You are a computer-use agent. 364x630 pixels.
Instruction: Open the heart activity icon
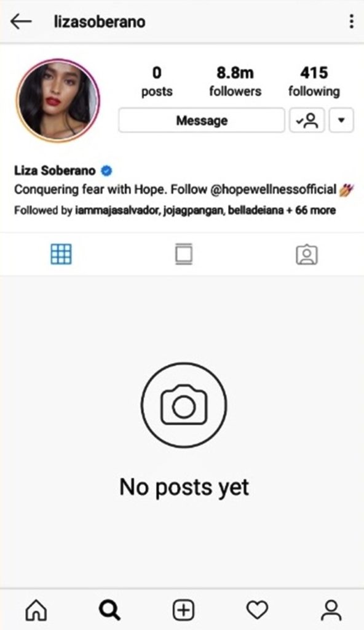pyautogui.click(x=257, y=610)
